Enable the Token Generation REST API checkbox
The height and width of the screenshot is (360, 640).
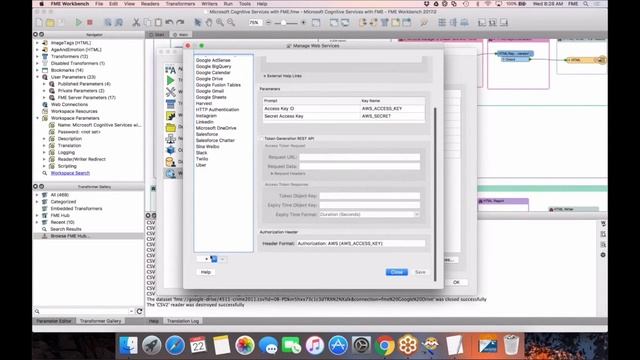262,138
